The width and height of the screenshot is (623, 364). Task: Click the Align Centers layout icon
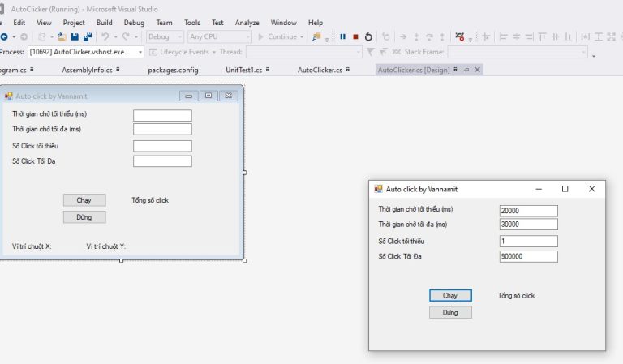pos(517,37)
